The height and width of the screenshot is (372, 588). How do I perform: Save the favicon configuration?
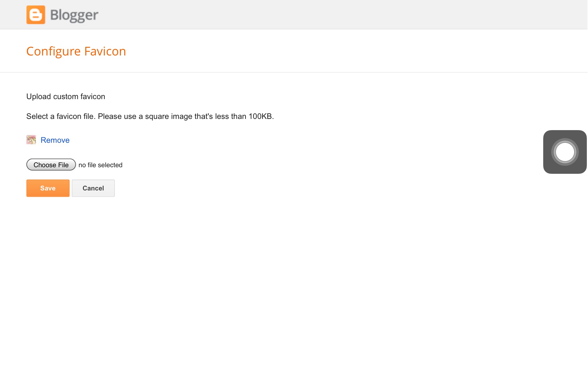[x=48, y=188]
